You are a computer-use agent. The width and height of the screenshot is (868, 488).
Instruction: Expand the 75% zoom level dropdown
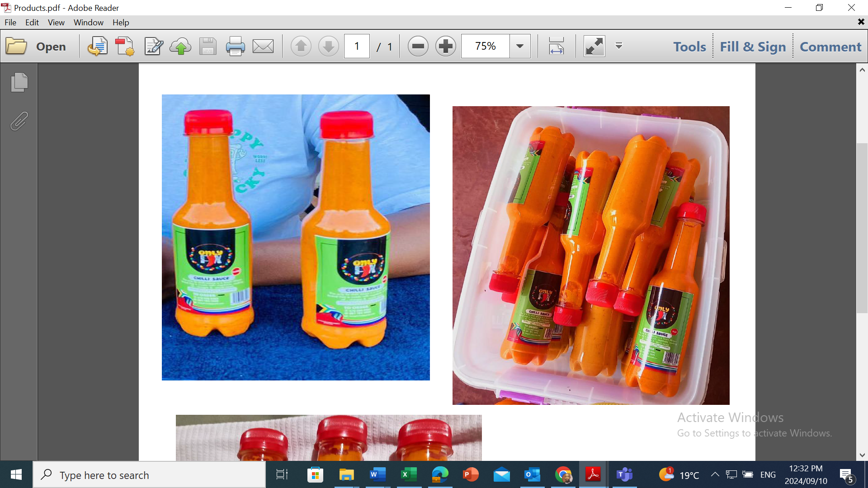[x=520, y=46]
